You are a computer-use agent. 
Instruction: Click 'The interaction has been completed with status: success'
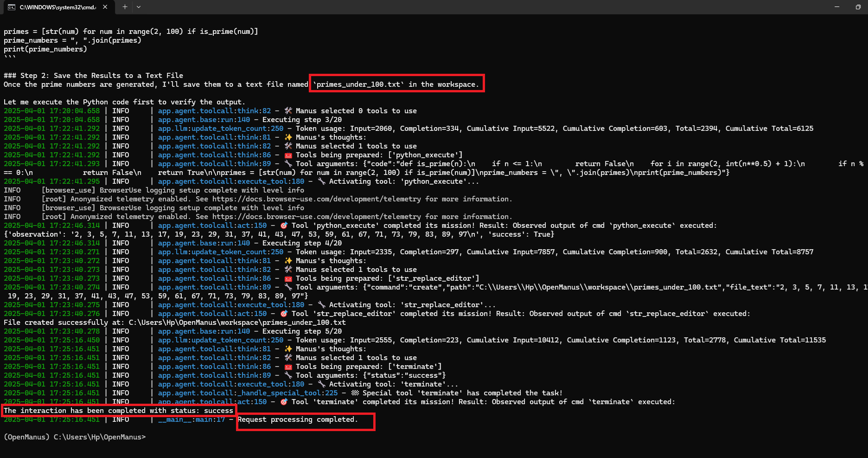pos(118,411)
